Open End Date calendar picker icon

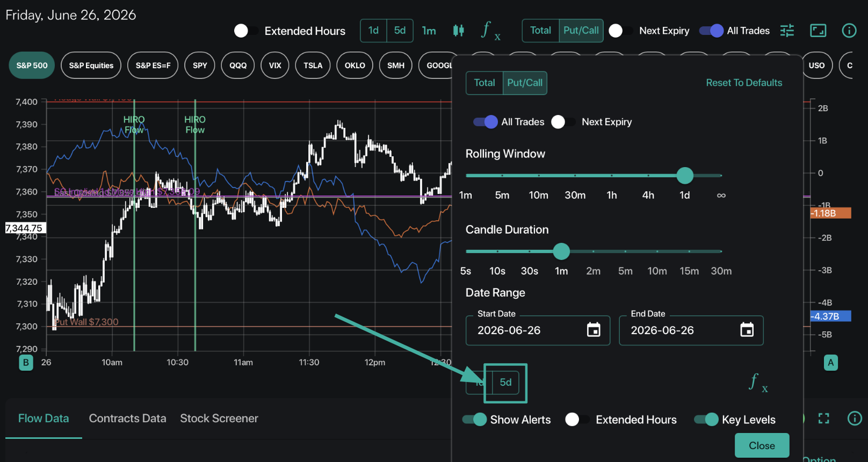(747, 330)
